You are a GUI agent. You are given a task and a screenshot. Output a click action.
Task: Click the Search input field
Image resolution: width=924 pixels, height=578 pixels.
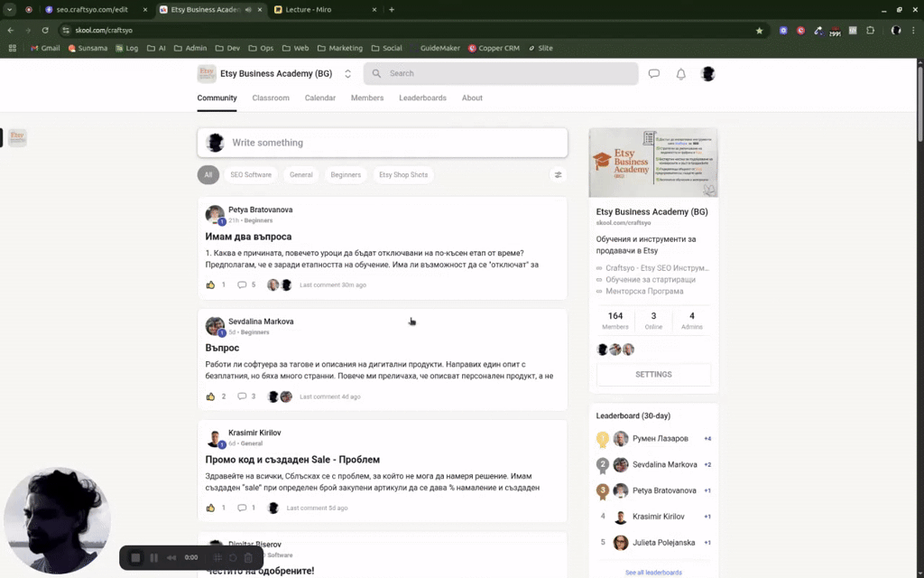pos(501,74)
